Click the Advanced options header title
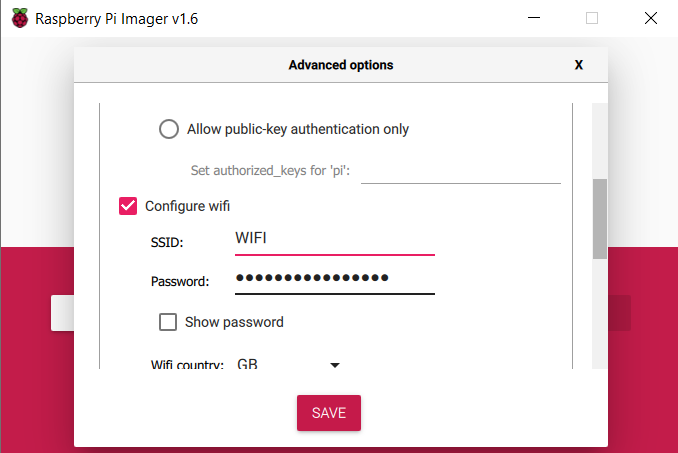Viewport: 678px width, 453px height. (341, 65)
